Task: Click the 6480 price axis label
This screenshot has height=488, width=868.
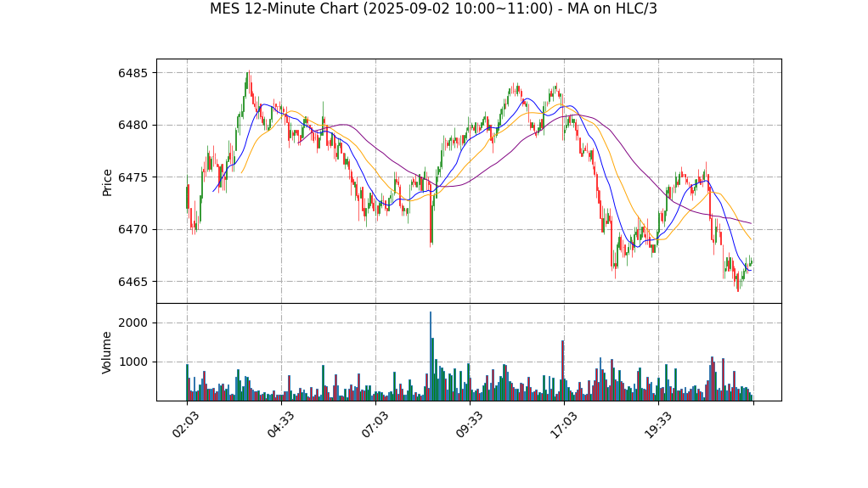Action: coord(132,125)
